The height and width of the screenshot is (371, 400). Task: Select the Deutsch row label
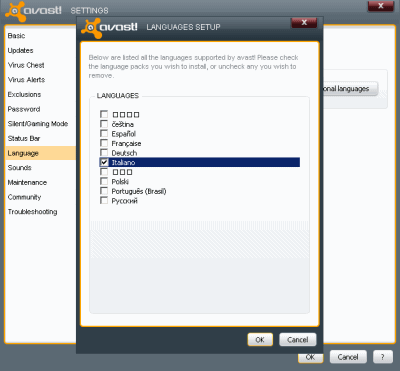(124, 153)
